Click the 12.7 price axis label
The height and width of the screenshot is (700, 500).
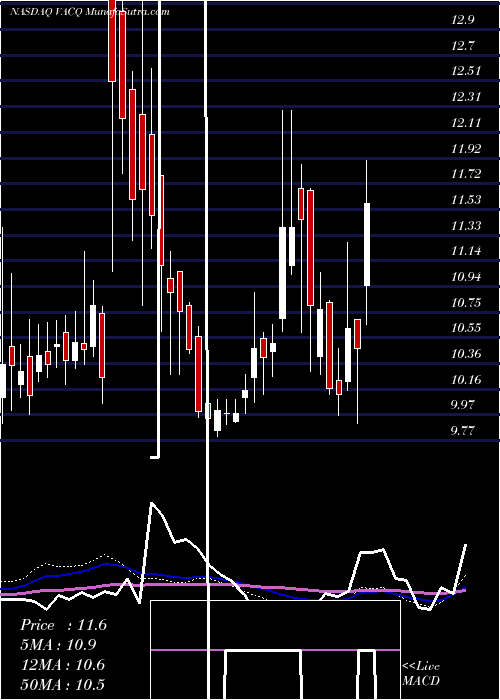click(x=462, y=46)
